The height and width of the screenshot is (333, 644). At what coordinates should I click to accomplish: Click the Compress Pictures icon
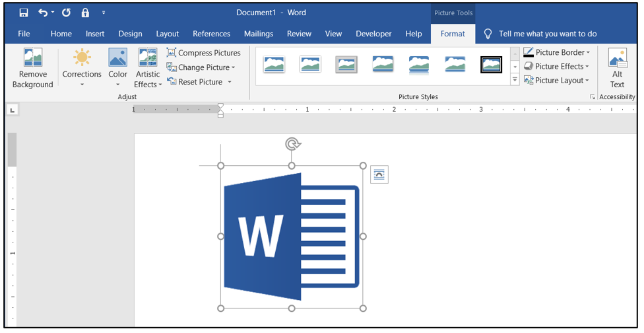pyautogui.click(x=172, y=53)
